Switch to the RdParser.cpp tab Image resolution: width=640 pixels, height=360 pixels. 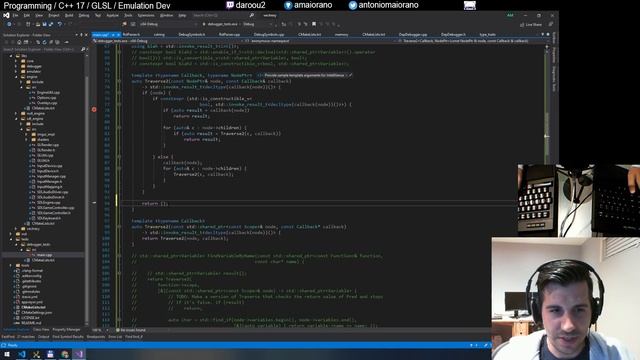coord(229,35)
